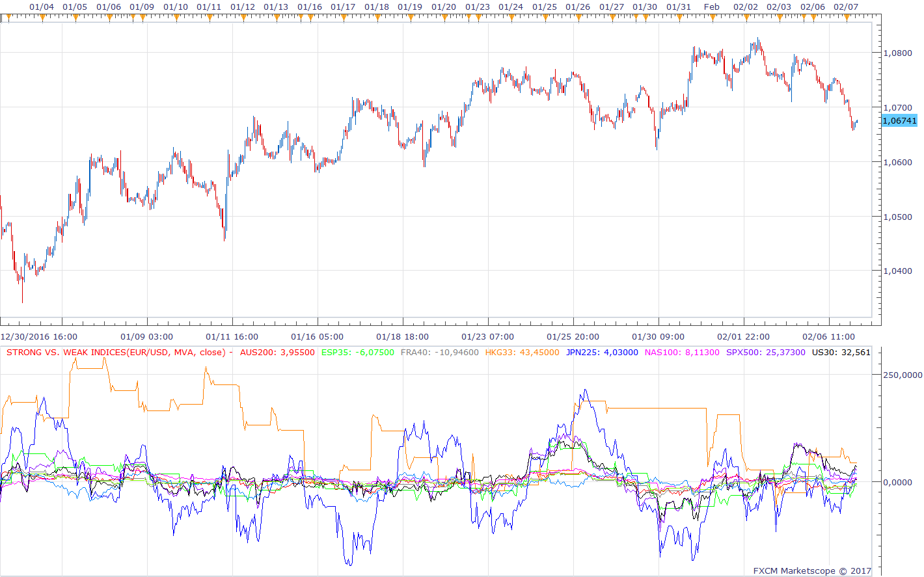Click the JPN225 legend value
Screen dimensions: 924x577
coord(602,353)
